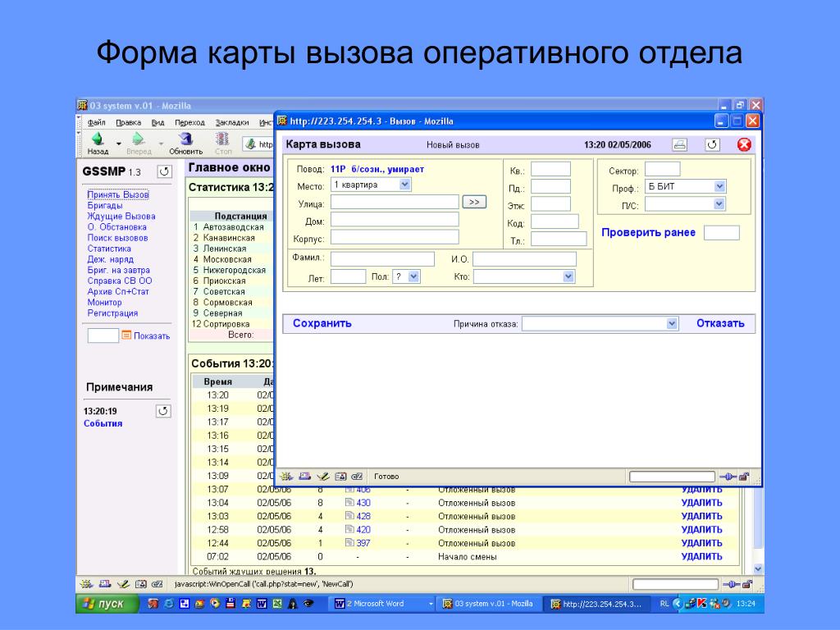
Task: Expand back-history arrow next to Назад
Action: (118, 144)
